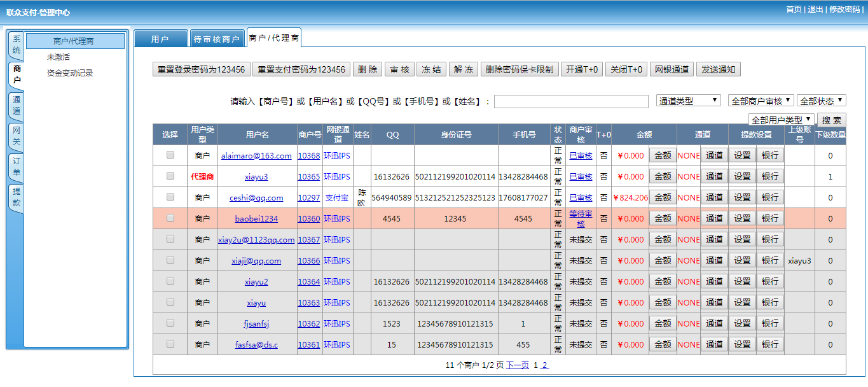
Task: Switch to the 待审核商户 tab
Action: (216, 39)
